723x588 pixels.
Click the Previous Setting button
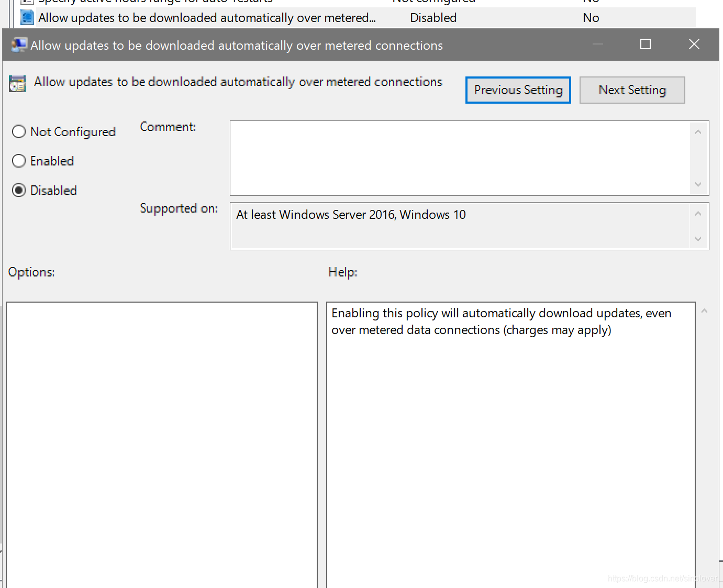[x=518, y=90]
